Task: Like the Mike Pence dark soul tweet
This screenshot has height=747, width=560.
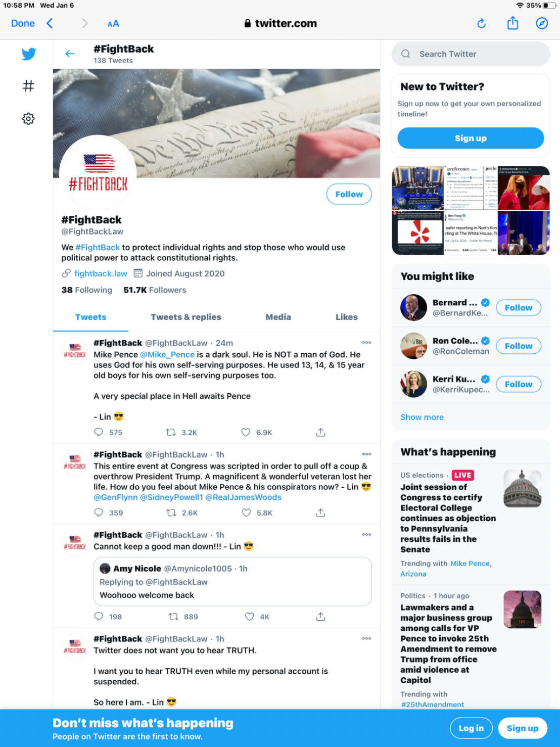Action: click(x=246, y=432)
